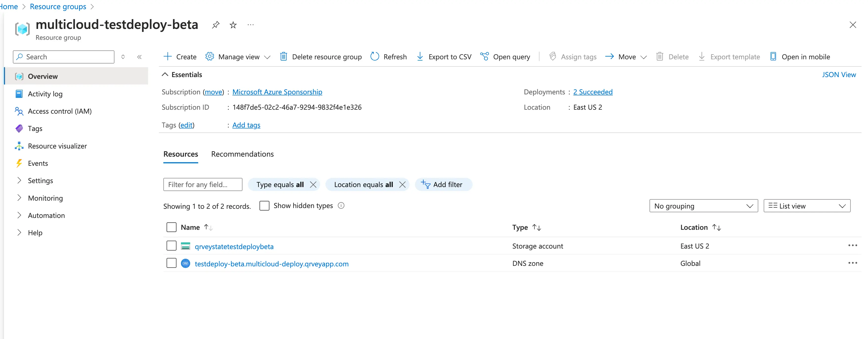
Task: Open the Manage view dropdown
Action: click(238, 57)
